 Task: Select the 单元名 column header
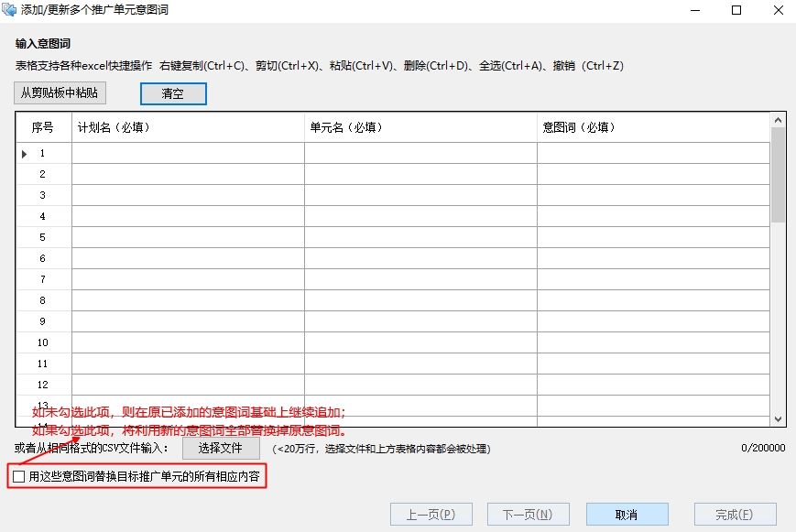[x=420, y=127]
